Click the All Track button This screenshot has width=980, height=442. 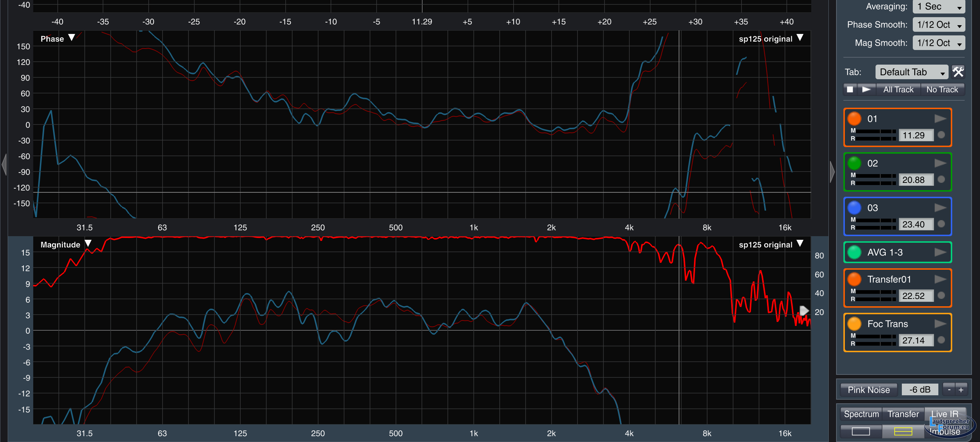click(898, 90)
